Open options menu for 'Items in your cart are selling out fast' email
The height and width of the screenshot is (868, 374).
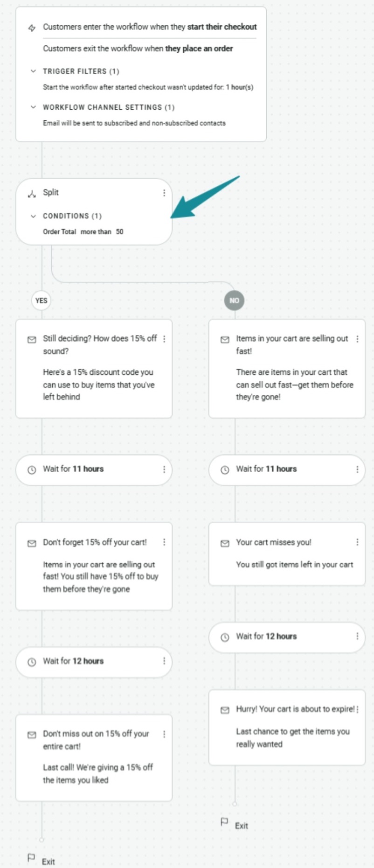point(357,339)
